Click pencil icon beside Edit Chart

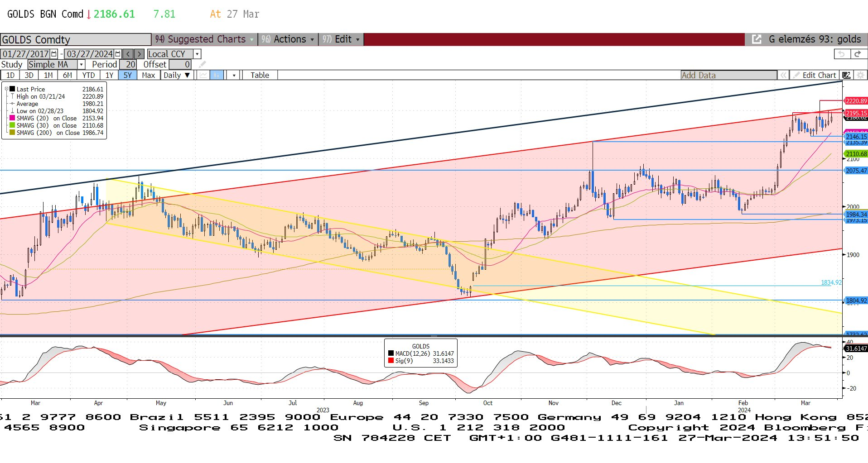[796, 75]
